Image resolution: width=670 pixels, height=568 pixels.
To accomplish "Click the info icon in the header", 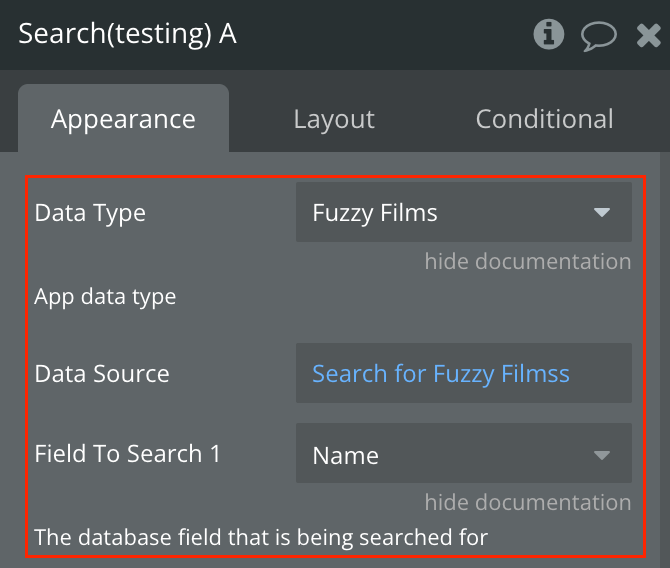I will click(548, 35).
